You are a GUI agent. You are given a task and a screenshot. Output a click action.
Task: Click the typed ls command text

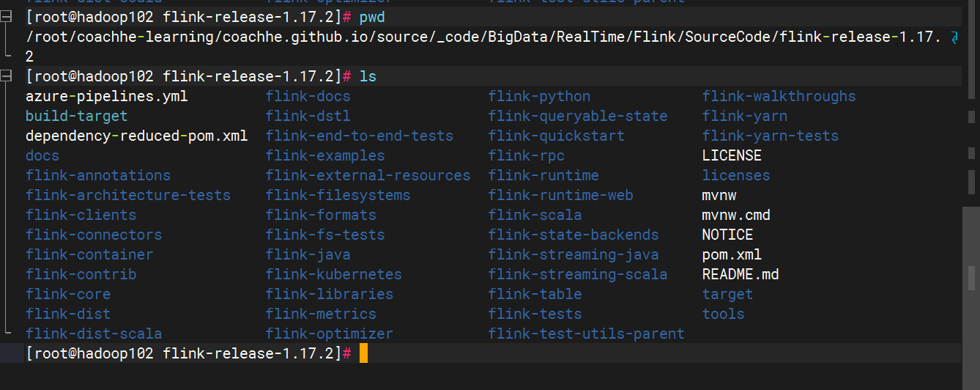click(x=368, y=76)
